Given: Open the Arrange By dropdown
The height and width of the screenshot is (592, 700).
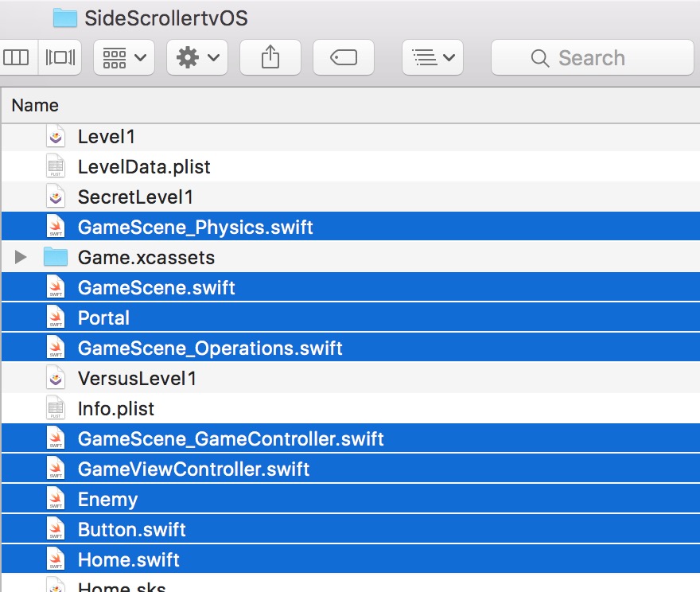Looking at the screenshot, I should click(x=432, y=56).
